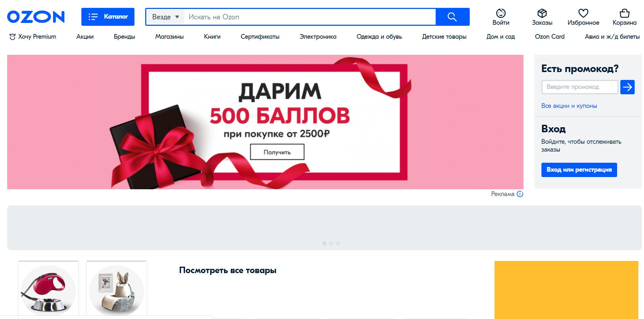Click the Войти smiley icon
Image resolution: width=644 pixels, height=319 pixels.
501,13
